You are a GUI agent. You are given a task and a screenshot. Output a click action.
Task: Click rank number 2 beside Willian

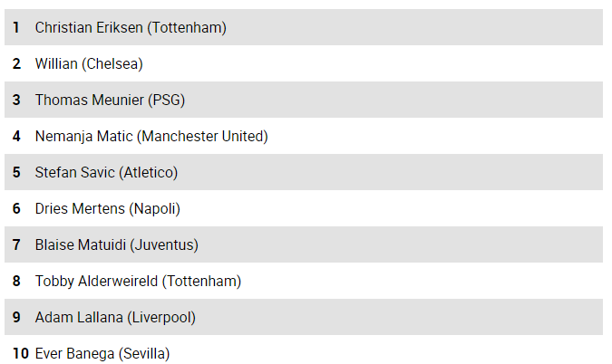[x=16, y=64]
